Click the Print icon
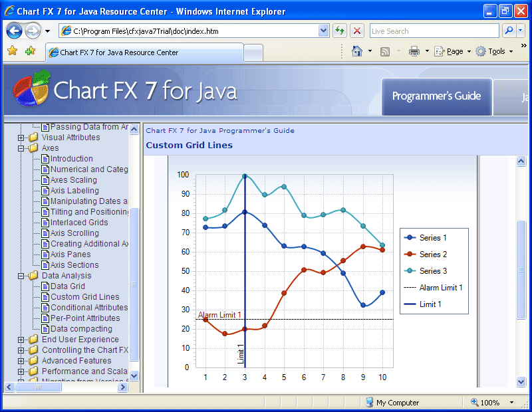This screenshot has width=532, height=412. pyautogui.click(x=414, y=52)
